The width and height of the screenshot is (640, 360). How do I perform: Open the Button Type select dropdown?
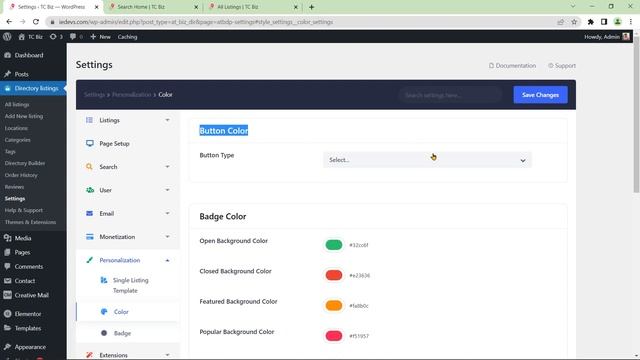[x=427, y=160]
